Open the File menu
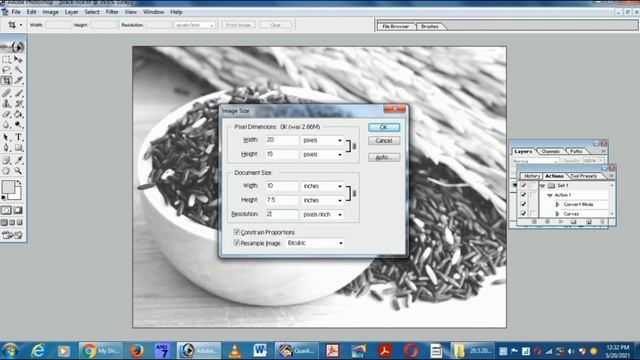 16,12
